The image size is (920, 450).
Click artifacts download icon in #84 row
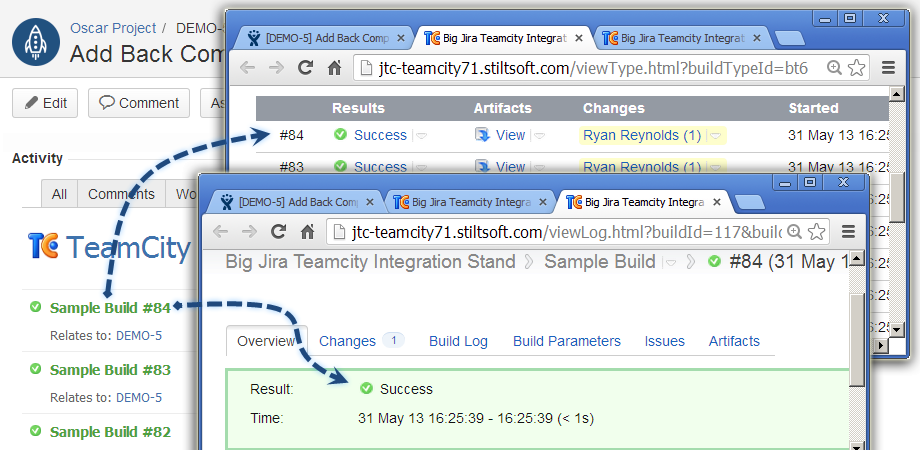[482, 136]
